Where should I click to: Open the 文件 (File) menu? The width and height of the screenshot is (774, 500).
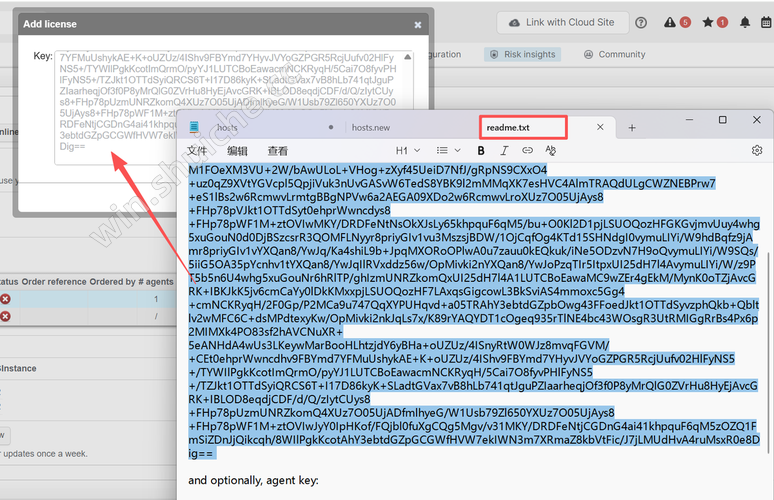[x=197, y=151]
